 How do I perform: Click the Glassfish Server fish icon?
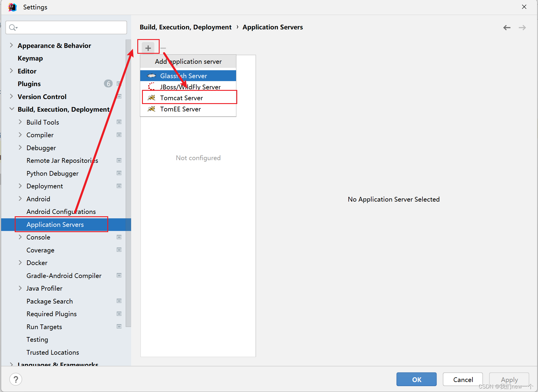click(151, 76)
